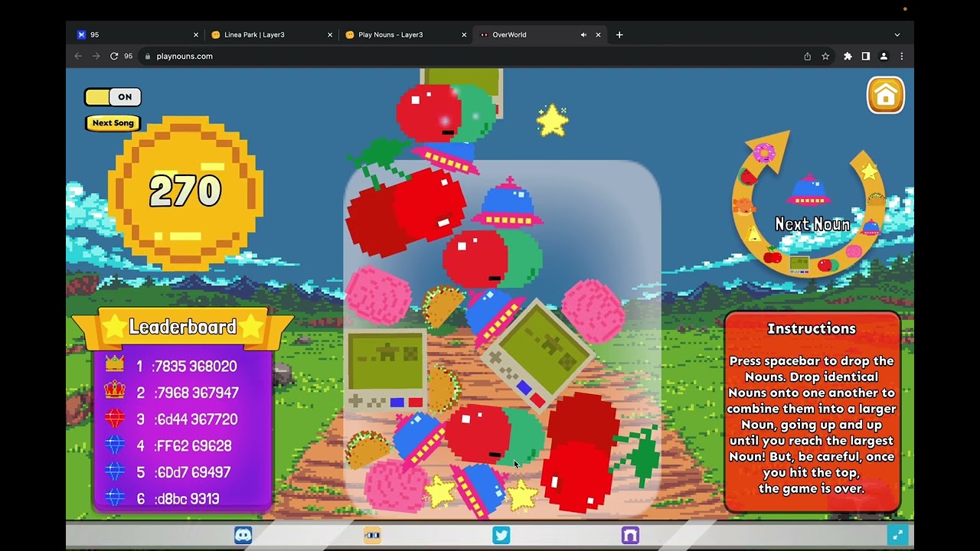Select leaderboard entry FF62 69628
Image resolution: width=980 pixels, height=551 pixels.
click(x=182, y=446)
